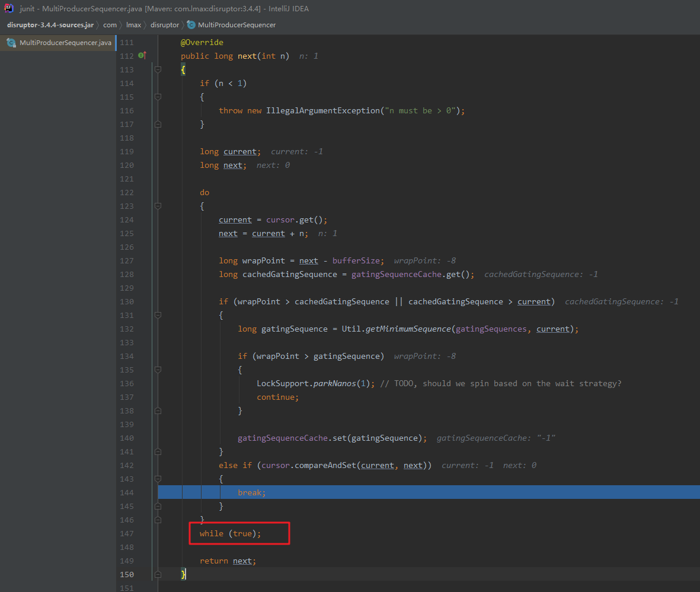Image resolution: width=700 pixels, height=592 pixels.
Task: Click LockSupport on line 136
Action: click(283, 383)
